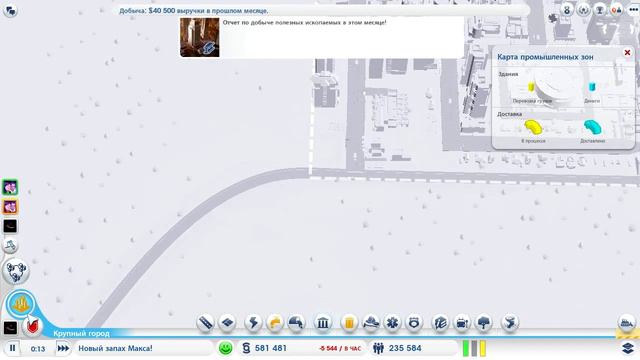
Task: Click the number 8 icon at top right
Action: tap(567, 10)
